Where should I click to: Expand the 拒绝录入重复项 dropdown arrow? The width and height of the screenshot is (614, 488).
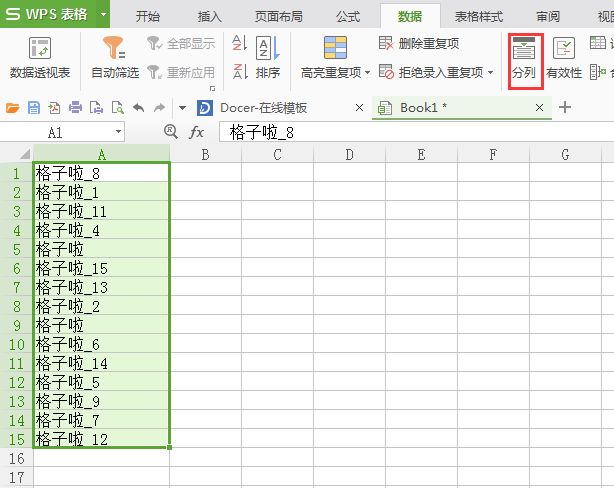click(x=490, y=73)
